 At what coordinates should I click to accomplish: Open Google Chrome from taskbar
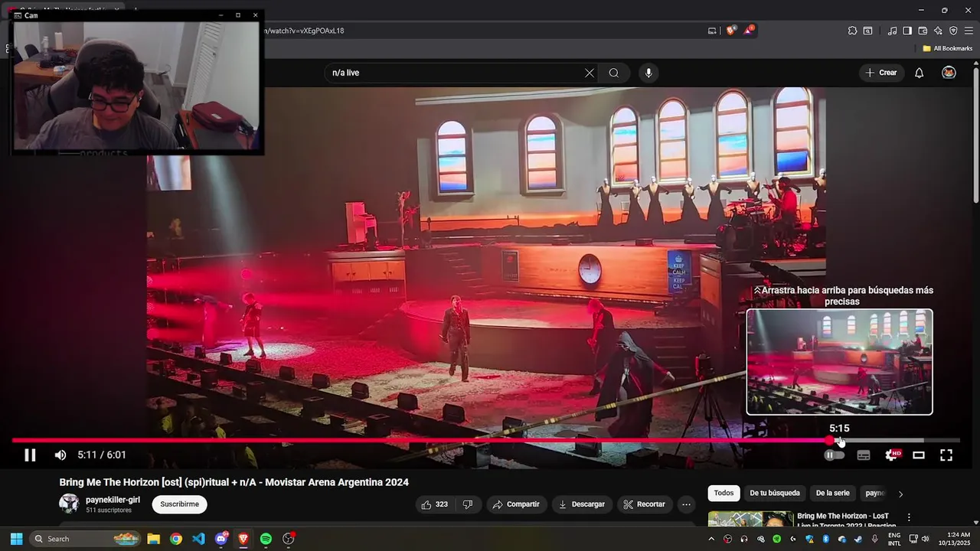[x=176, y=539]
